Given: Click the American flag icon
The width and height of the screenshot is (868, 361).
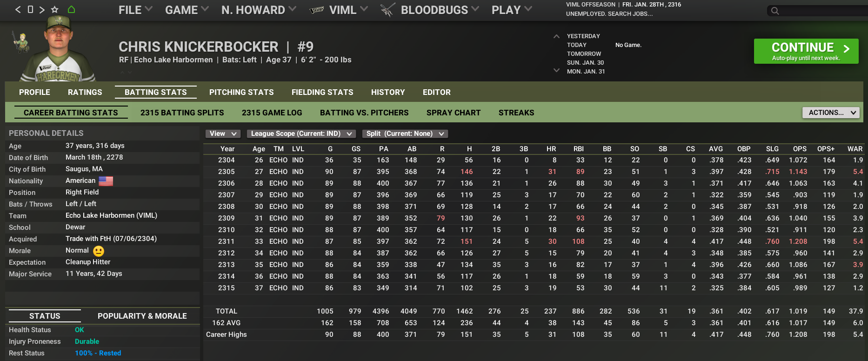Looking at the screenshot, I should coord(106,181).
